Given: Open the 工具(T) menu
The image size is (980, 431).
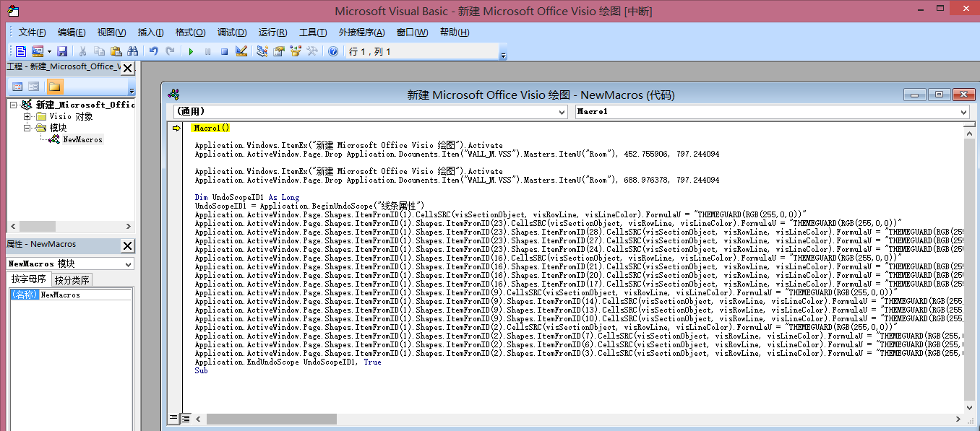Looking at the screenshot, I should [x=313, y=32].
